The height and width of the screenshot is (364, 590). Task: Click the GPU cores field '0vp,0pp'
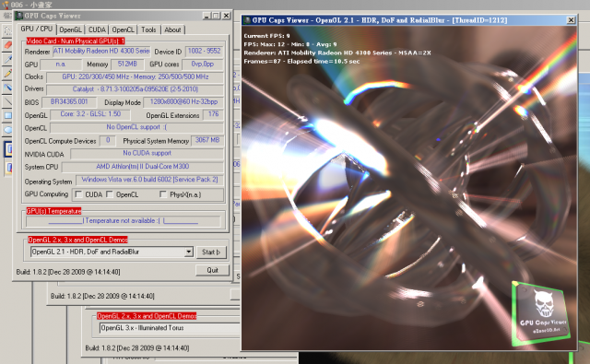click(203, 65)
